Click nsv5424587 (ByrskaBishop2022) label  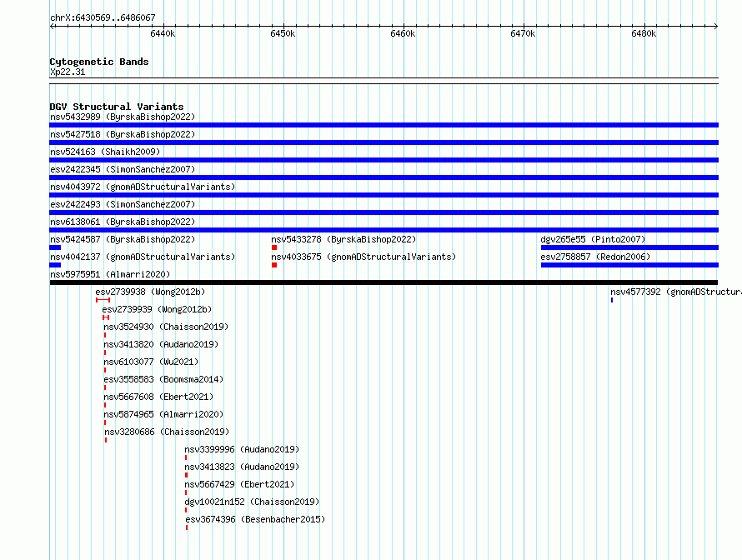[123, 239]
